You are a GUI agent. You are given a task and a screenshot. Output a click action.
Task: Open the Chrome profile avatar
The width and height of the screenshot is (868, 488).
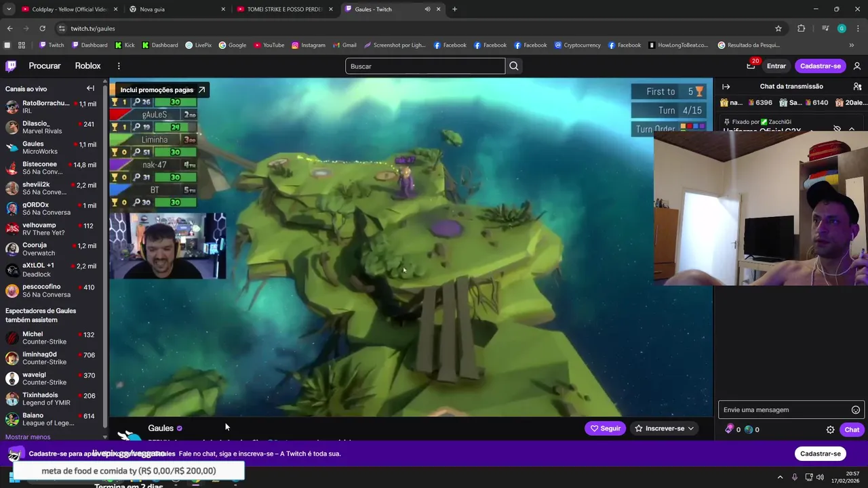click(x=842, y=28)
